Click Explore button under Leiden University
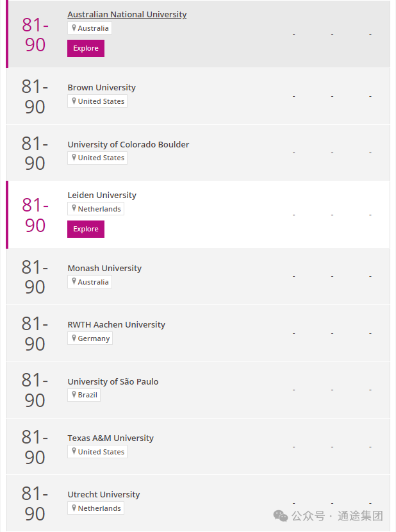396x532 pixels. pyautogui.click(x=86, y=229)
